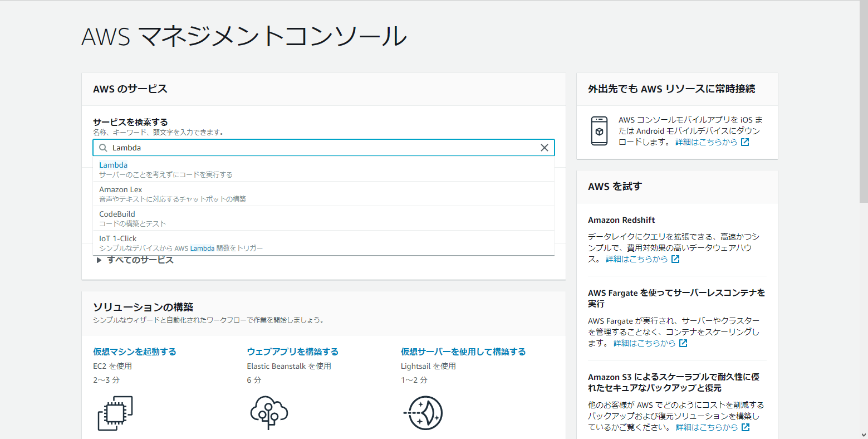
Task: Select Amazon Lex suggestion
Action: (323, 194)
